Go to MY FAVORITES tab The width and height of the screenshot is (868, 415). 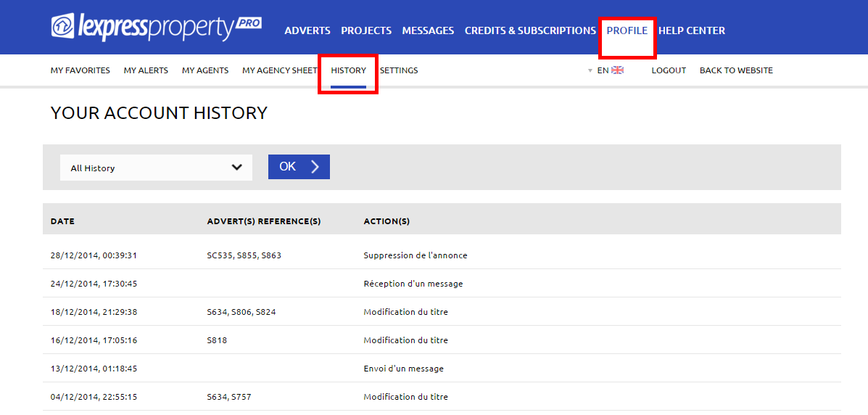coord(80,70)
